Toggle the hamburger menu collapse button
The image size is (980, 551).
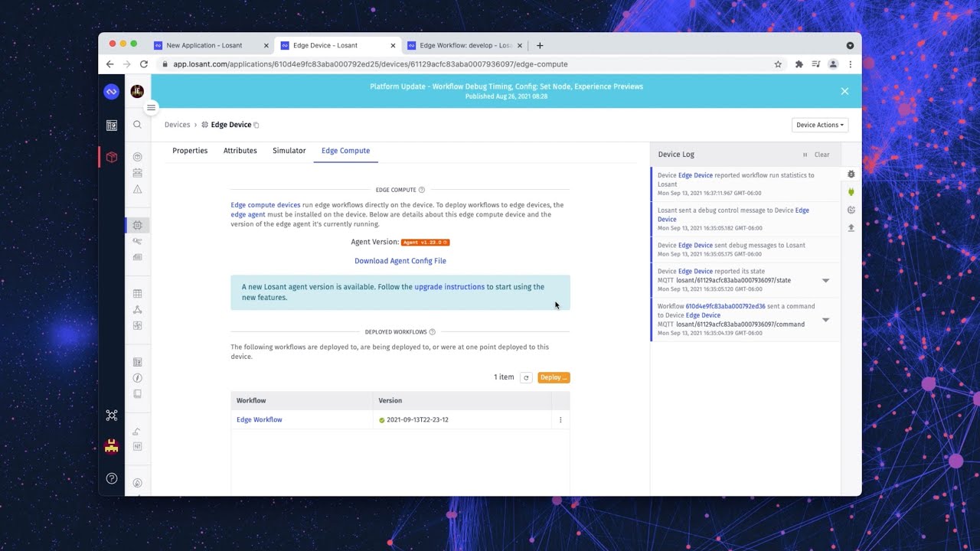pos(152,107)
